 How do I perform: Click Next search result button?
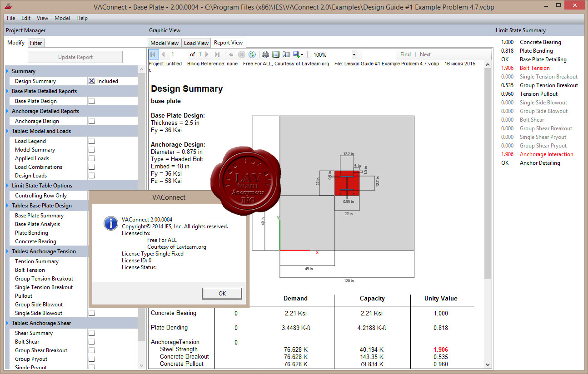(x=425, y=54)
